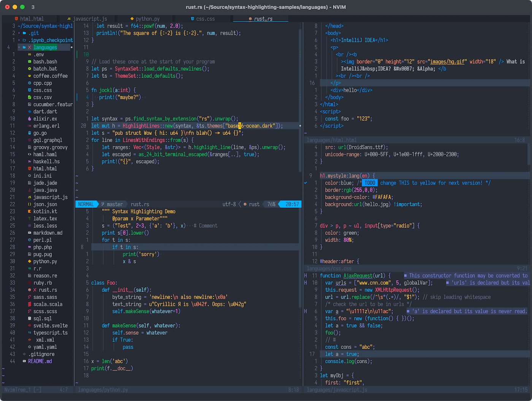Click the utf-8 encoding indicator
The height and width of the screenshot is (401, 532).
229,204
